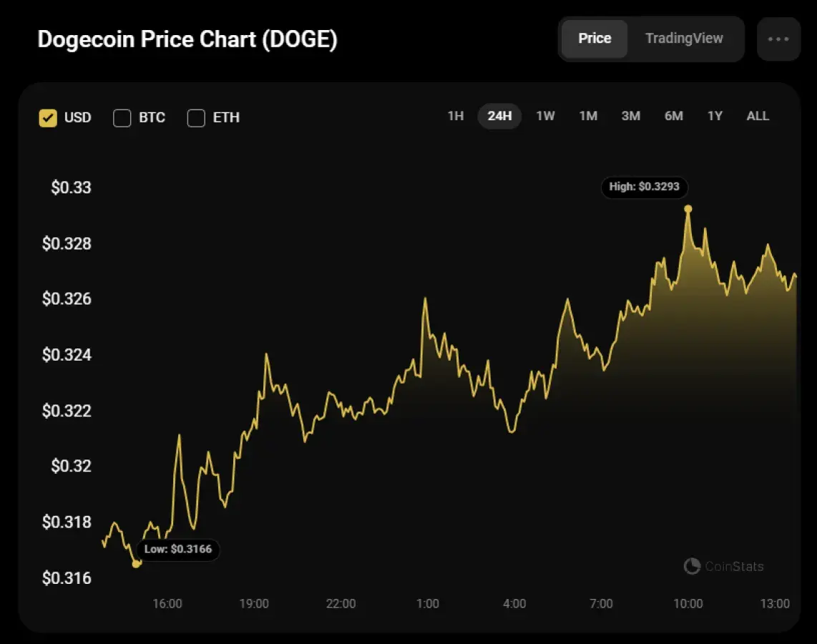Select the 1M timeframe
This screenshot has width=817, height=644.
pos(587,116)
